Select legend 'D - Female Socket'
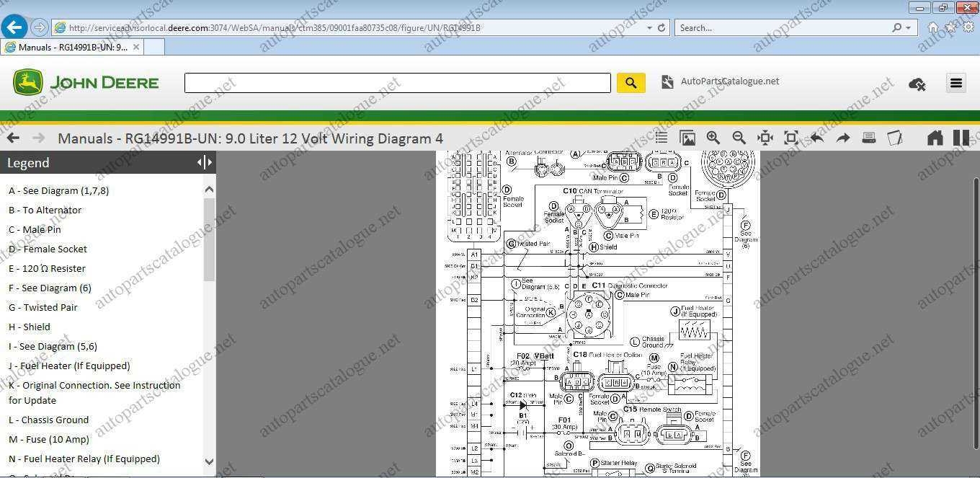Screen dimensions: 980x478 coord(48,249)
